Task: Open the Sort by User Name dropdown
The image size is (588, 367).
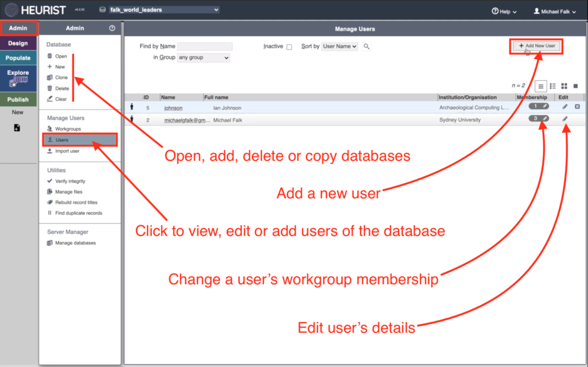Action: click(x=339, y=46)
